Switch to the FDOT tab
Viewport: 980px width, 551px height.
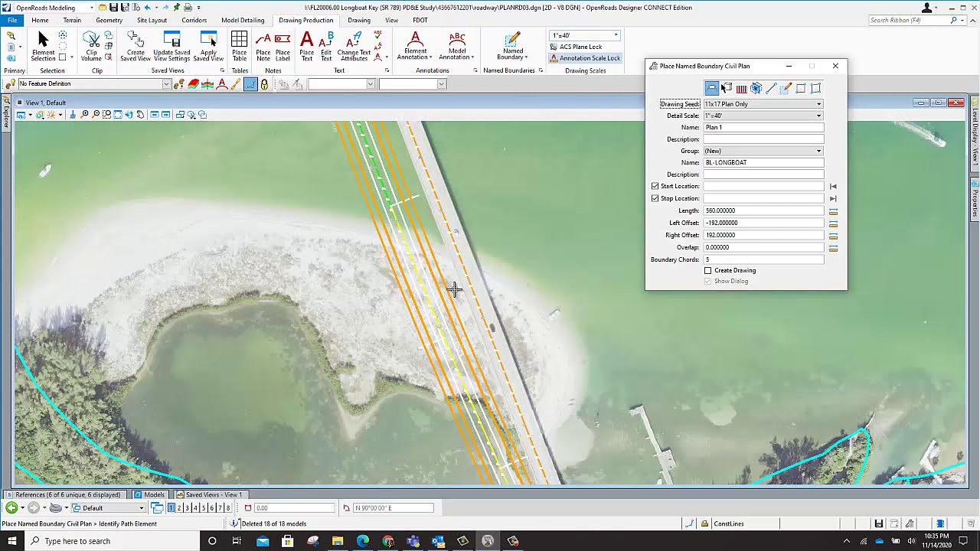click(420, 20)
